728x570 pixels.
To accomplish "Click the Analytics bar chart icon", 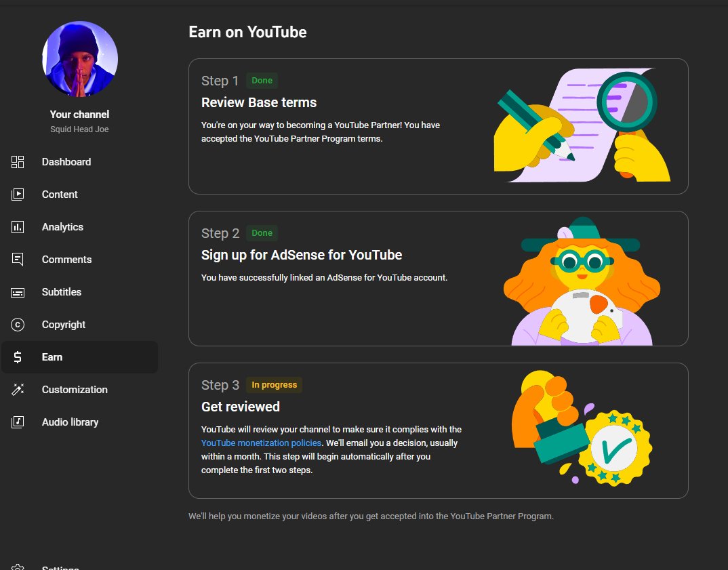I will tap(18, 227).
